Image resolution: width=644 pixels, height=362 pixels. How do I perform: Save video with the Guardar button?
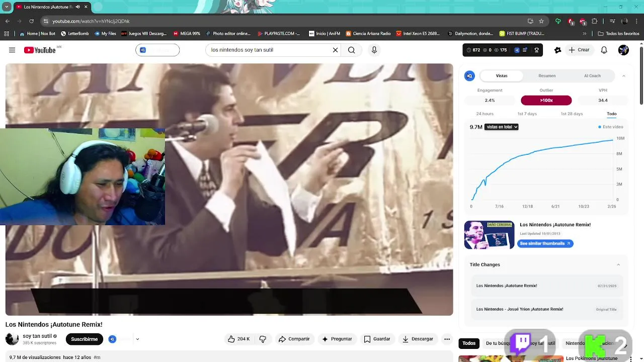[377, 339]
